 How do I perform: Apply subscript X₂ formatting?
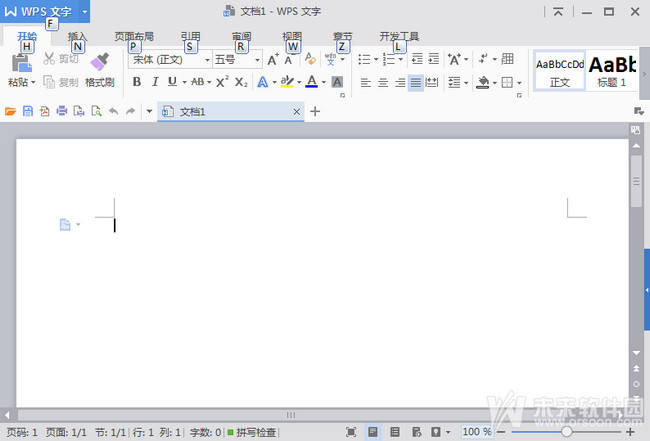coord(241,82)
